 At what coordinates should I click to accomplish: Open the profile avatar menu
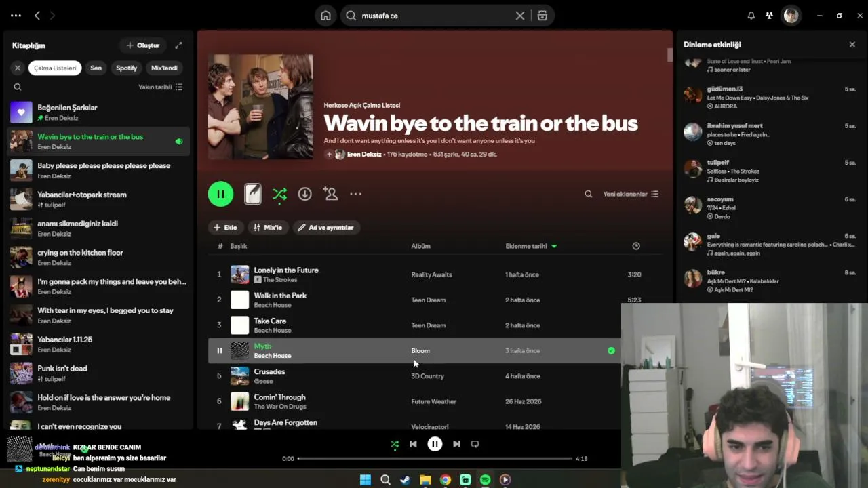coord(791,16)
